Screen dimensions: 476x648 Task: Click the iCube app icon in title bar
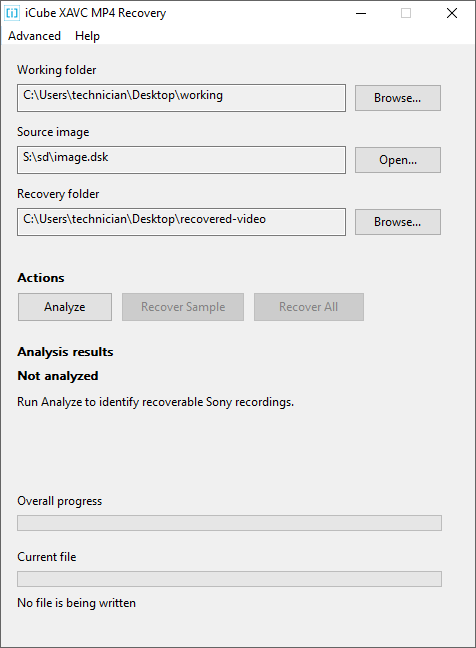pyautogui.click(x=12, y=13)
